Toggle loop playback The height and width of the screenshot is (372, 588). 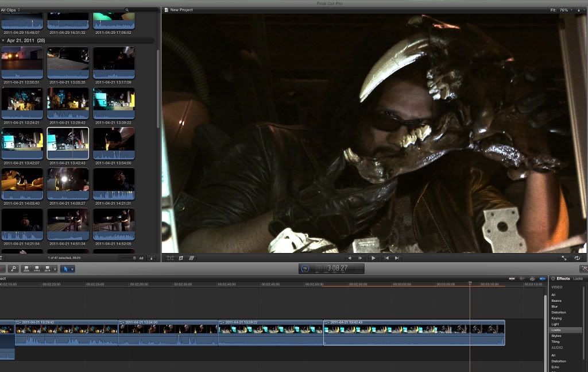coord(577,258)
